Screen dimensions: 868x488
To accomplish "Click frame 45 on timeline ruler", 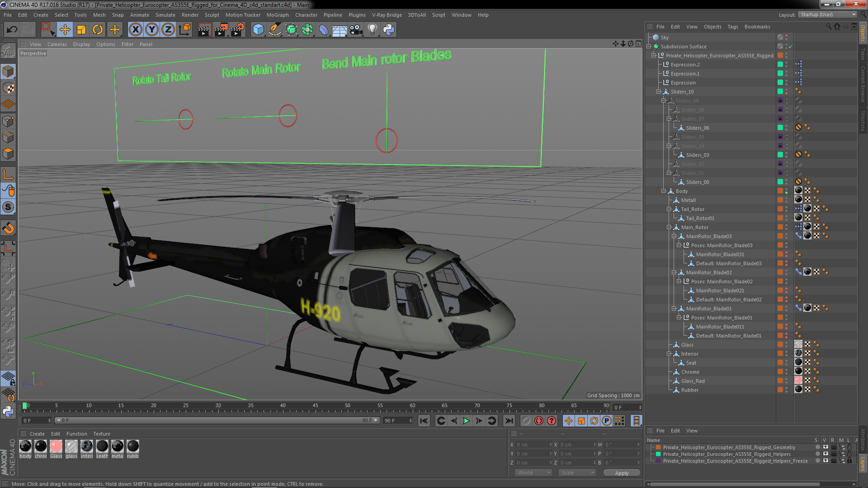I will [315, 406].
